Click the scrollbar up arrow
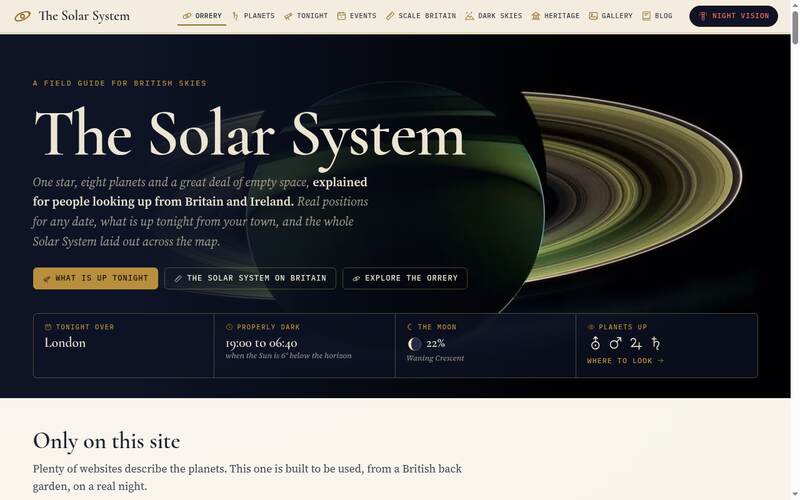This screenshot has width=800, height=500. click(795, 4)
